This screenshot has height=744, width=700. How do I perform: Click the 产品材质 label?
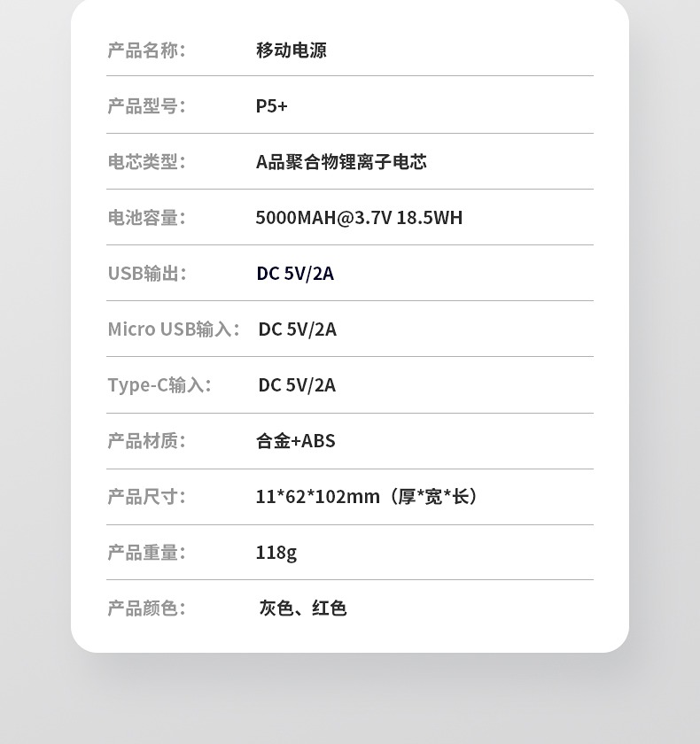[x=146, y=441]
